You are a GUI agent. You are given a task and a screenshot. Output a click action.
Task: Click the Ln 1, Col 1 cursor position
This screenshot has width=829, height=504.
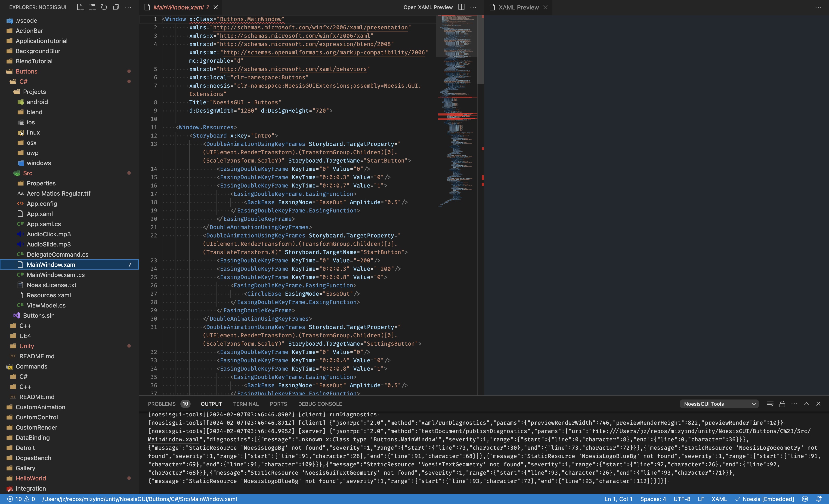click(x=618, y=499)
